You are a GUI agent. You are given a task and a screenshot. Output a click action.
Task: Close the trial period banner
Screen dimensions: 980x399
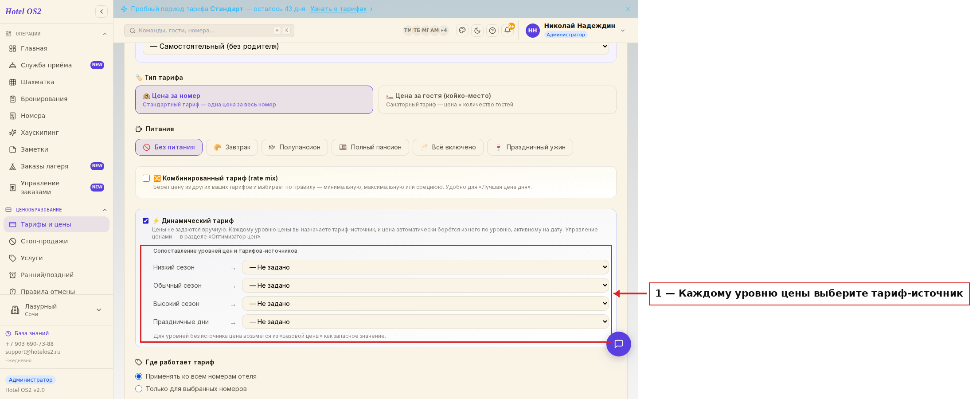628,9
